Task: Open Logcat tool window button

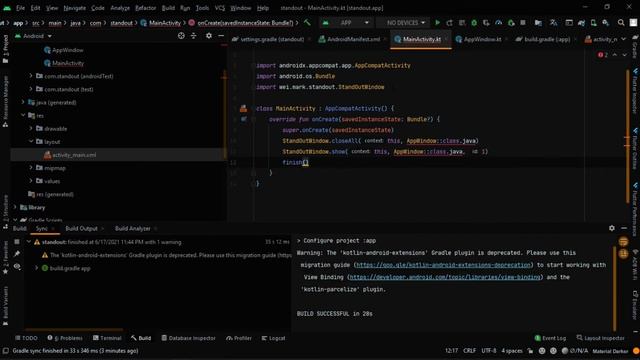Action: click(x=273, y=338)
